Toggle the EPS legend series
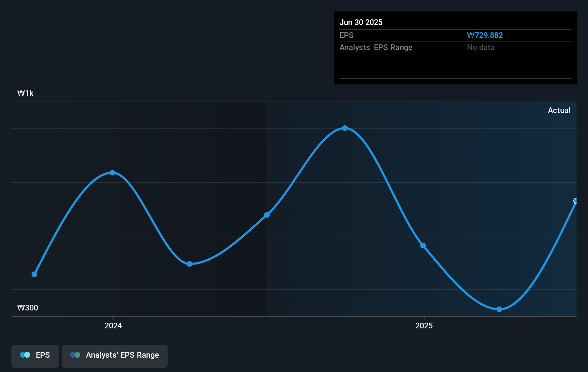The height and width of the screenshot is (372, 588). (x=35, y=356)
